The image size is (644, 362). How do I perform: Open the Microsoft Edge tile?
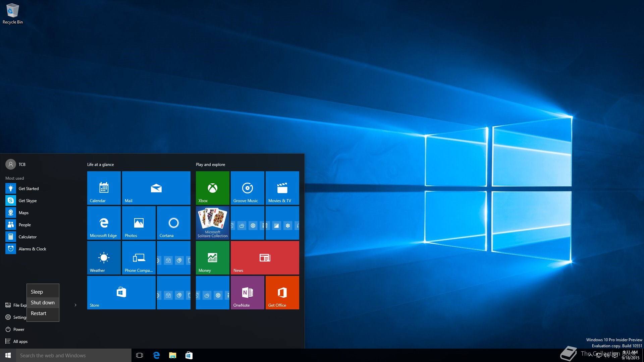click(104, 223)
